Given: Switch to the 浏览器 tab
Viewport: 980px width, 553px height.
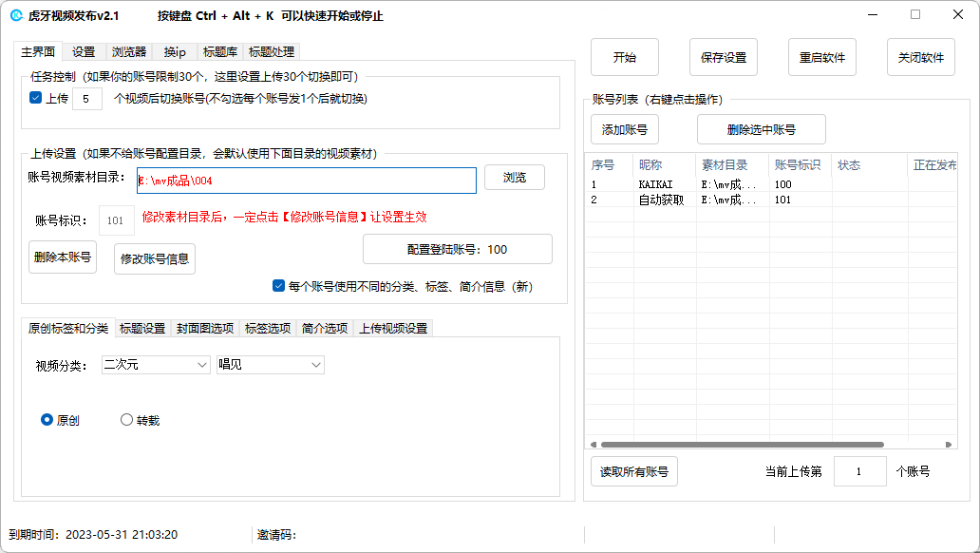Looking at the screenshot, I should [x=128, y=51].
